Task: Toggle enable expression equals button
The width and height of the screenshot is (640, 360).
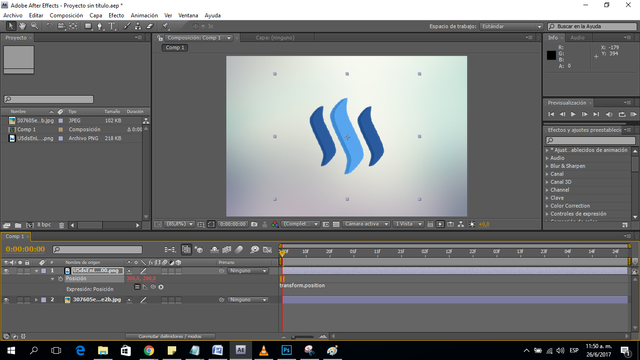Action: point(137,287)
